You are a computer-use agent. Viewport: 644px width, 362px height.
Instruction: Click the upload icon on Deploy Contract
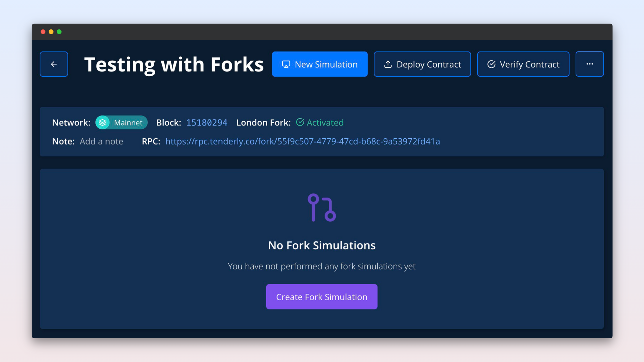point(388,64)
